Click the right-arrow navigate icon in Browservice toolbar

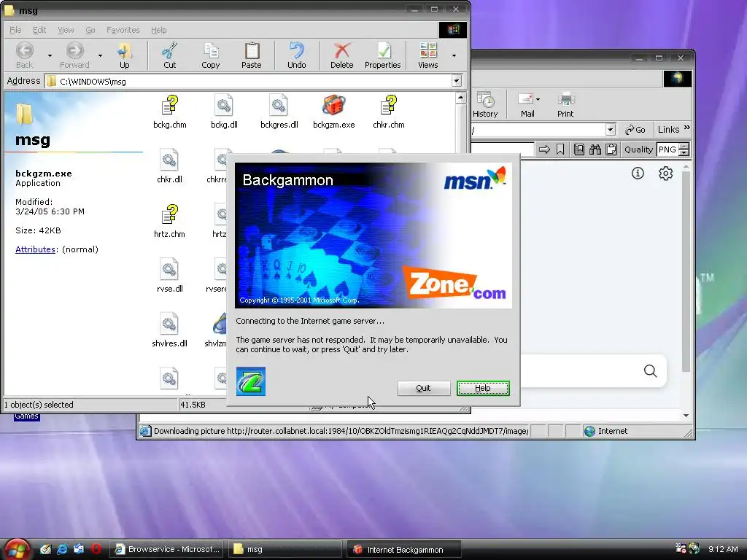pos(544,149)
